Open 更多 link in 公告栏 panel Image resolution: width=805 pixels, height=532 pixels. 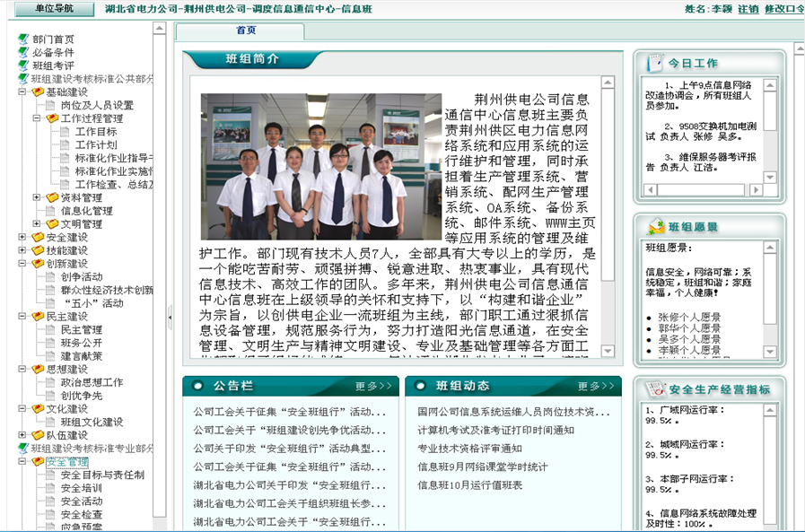coord(372,387)
